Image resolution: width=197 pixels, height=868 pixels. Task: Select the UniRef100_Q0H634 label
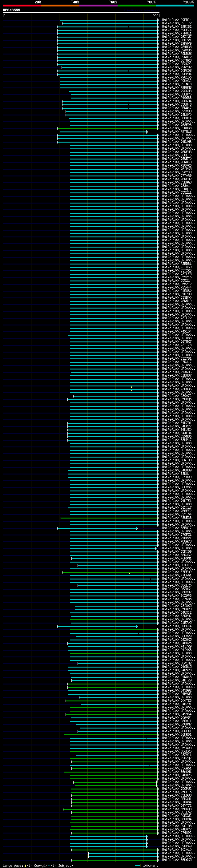point(176,101)
